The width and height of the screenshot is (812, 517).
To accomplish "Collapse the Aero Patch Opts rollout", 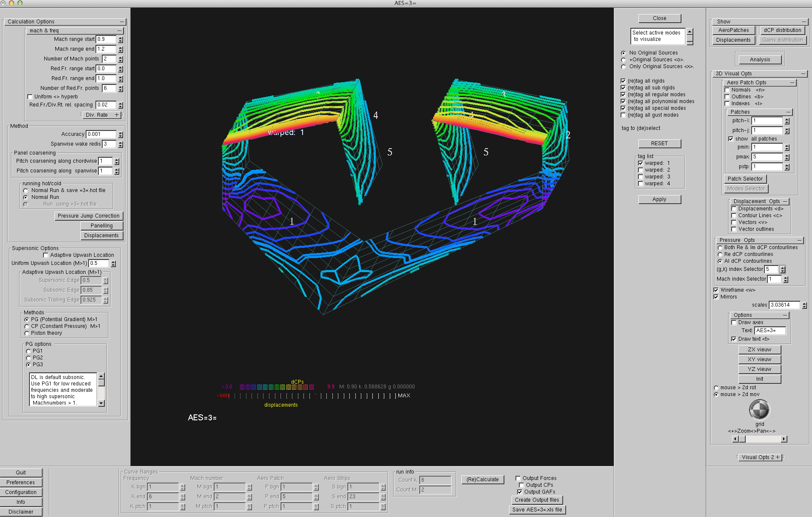I will click(x=792, y=83).
